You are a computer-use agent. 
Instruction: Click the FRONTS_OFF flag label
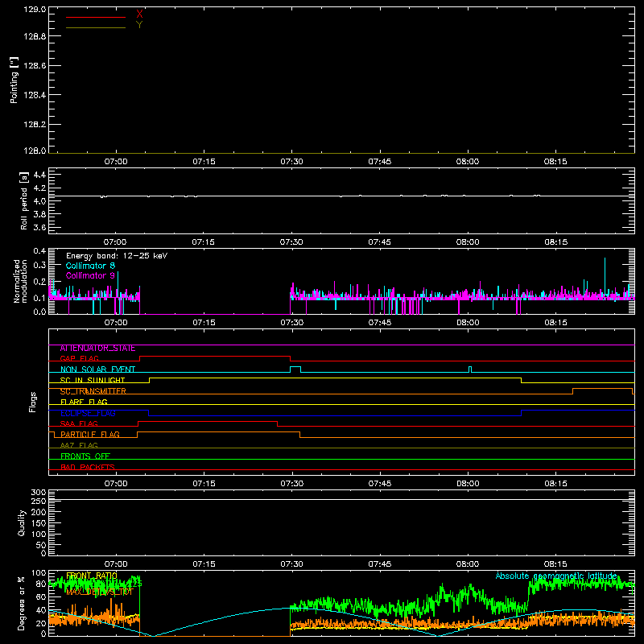[85, 456]
